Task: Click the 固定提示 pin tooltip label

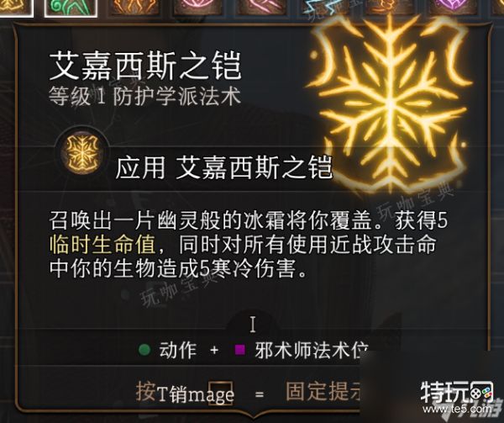Action: coord(323,392)
